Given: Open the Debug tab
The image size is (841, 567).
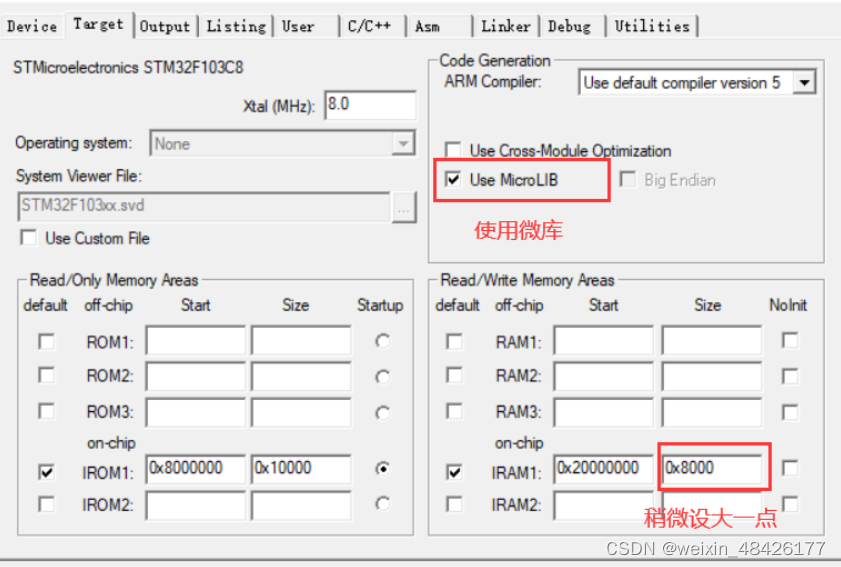Looking at the screenshot, I should coord(572,26).
